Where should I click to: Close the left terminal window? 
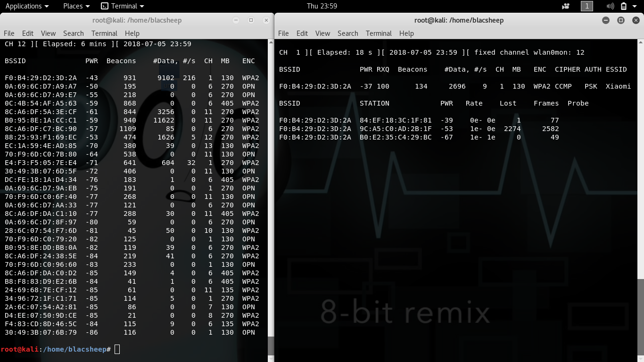click(266, 20)
